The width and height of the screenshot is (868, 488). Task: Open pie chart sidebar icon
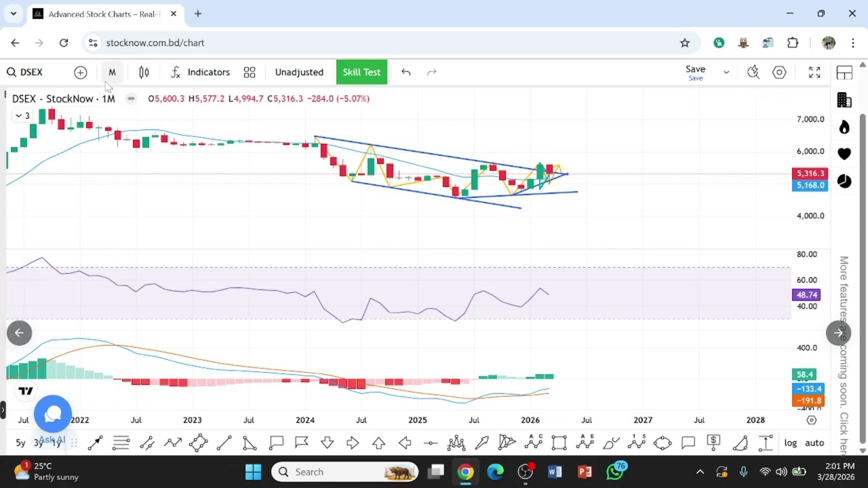pyautogui.click(x=844, y=181)
